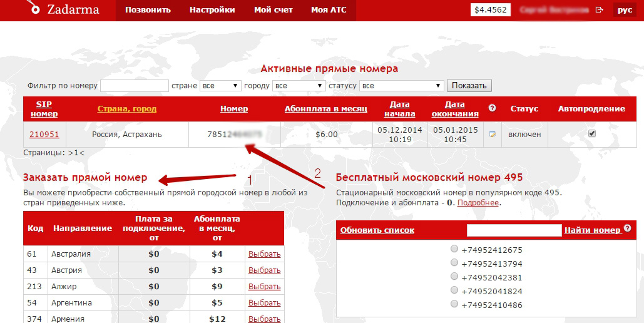644x323 pixels.
Task: Click the Фильтр по номеру input field
Action: point(135,86)
